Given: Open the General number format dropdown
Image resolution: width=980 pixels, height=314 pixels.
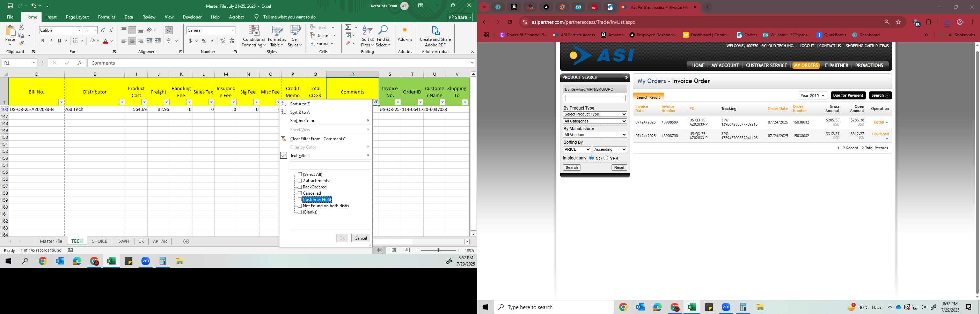Looking at the screenshot, I should 233,30.
